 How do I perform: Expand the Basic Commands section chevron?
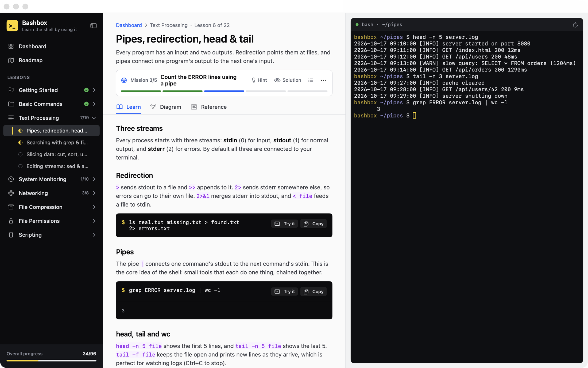[94, 104]
